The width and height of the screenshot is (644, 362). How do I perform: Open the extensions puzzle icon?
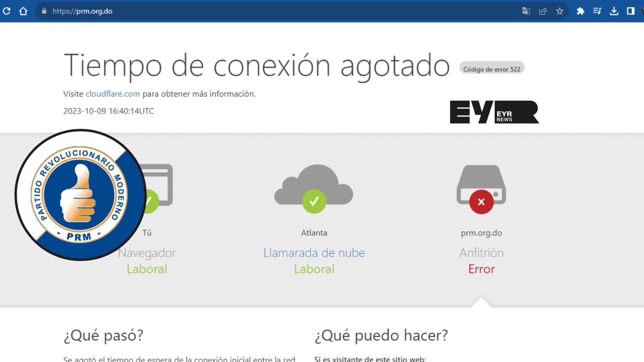pyautogui.click(x=580, y=11)
